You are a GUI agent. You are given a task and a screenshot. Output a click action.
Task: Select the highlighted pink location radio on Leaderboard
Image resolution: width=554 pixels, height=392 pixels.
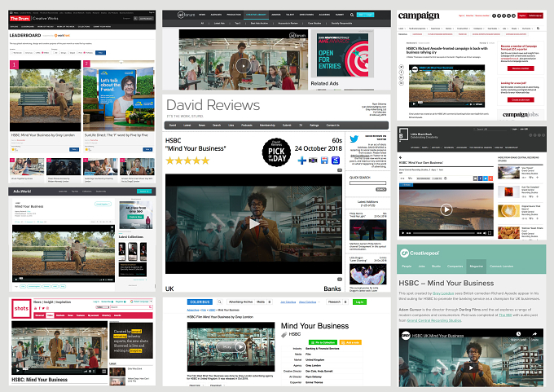42,53
